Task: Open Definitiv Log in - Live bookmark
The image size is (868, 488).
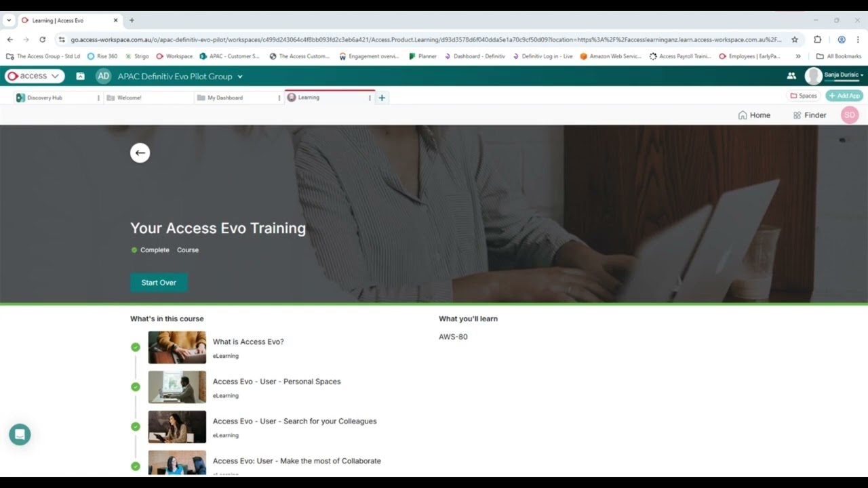Action: pos(542,56)
